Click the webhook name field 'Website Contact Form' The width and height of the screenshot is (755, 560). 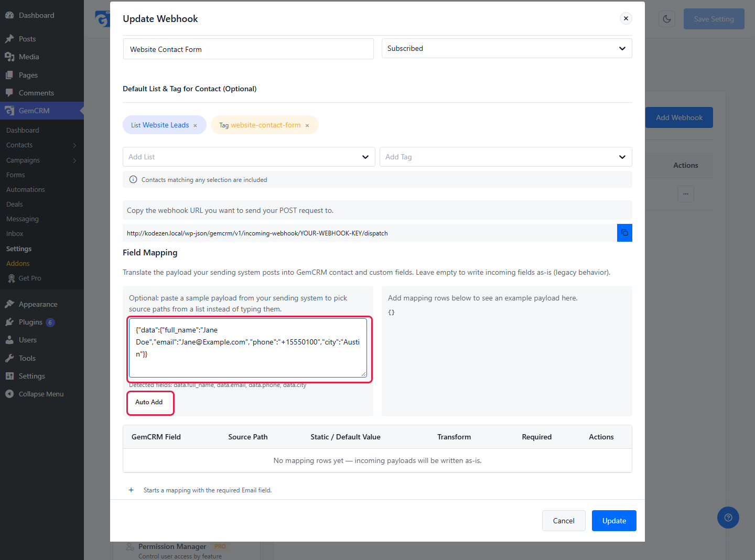(x=249, y=49)
